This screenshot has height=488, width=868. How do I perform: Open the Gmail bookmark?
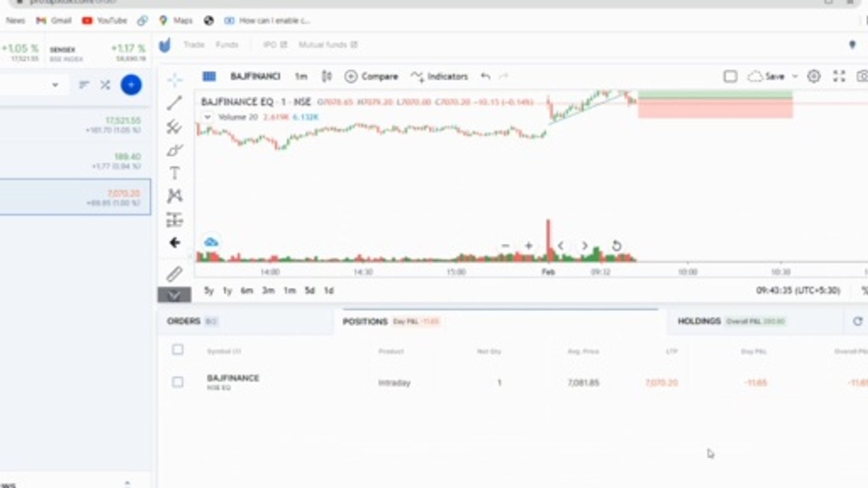tap(54, 20)
